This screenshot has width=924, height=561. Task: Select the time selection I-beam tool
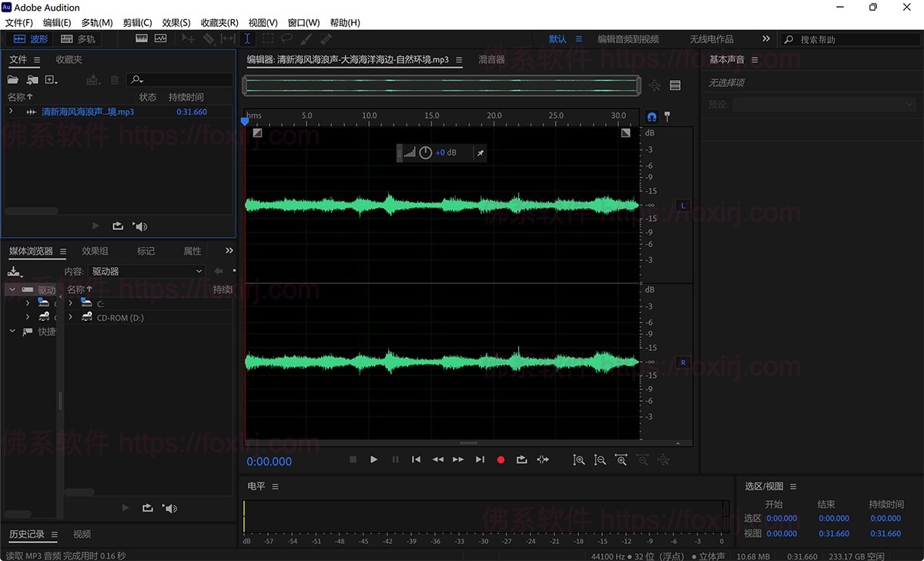[x=247, y=38]
